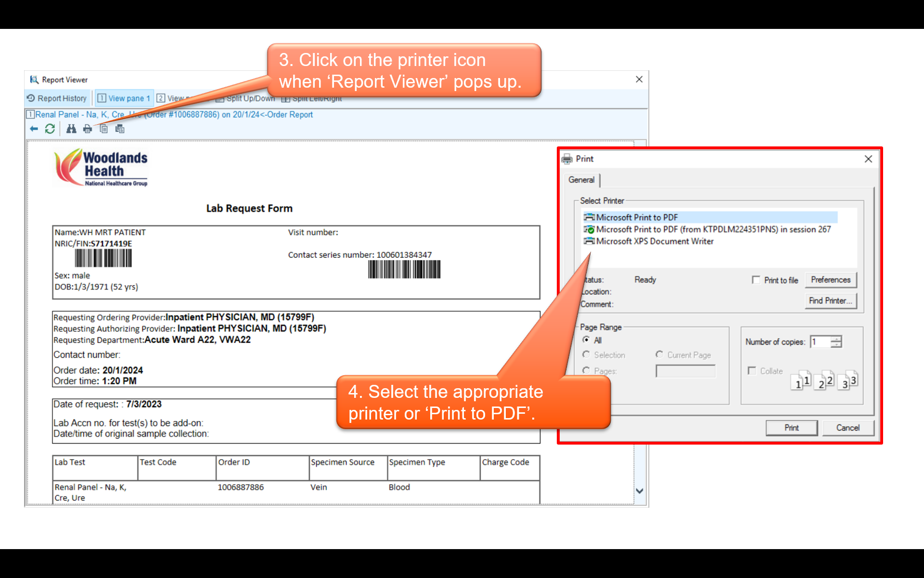Open printer Preferences
Screen dimensions: 924x578
coord(830,280)
